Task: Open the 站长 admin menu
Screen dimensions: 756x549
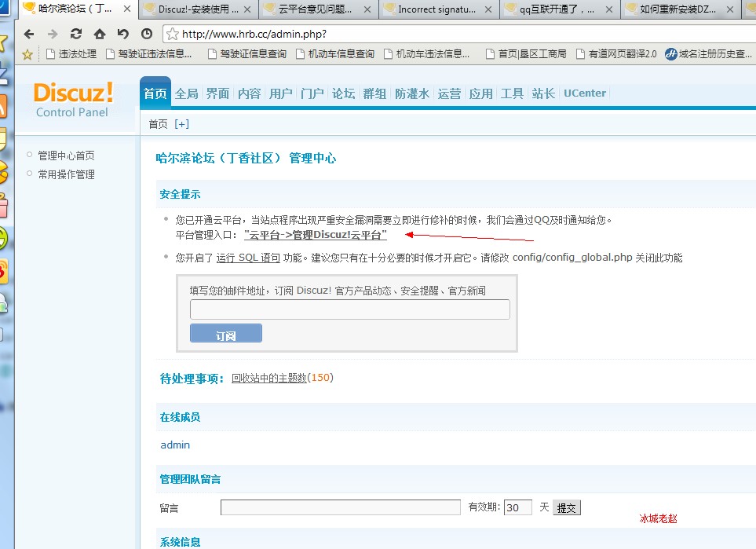Action: pyautogui.click(x=543, y=93)
